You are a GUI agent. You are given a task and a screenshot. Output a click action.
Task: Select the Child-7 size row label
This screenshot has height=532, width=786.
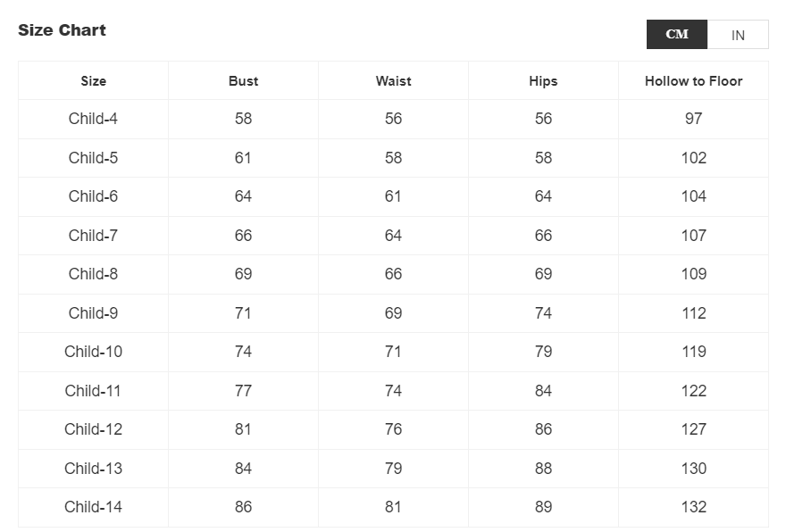[x=93, y=236]
